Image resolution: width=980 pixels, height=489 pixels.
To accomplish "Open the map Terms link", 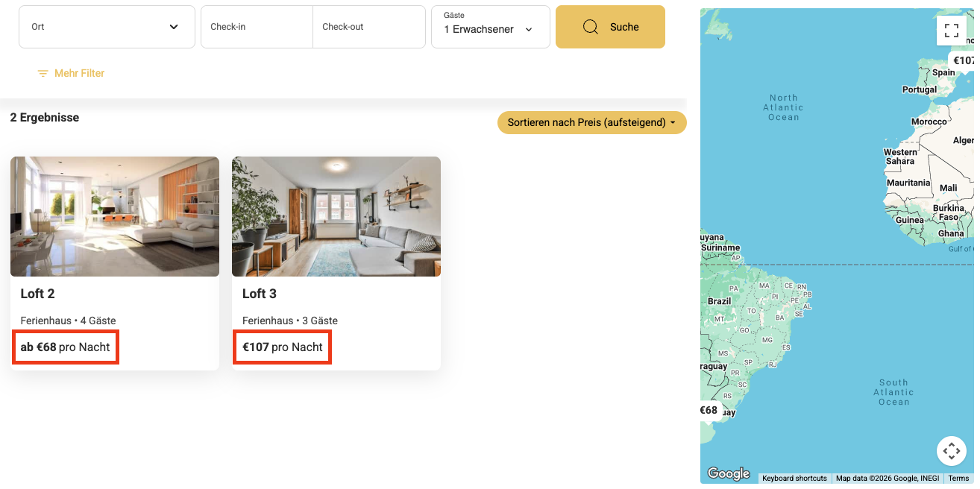I will [x=958, y=479].
